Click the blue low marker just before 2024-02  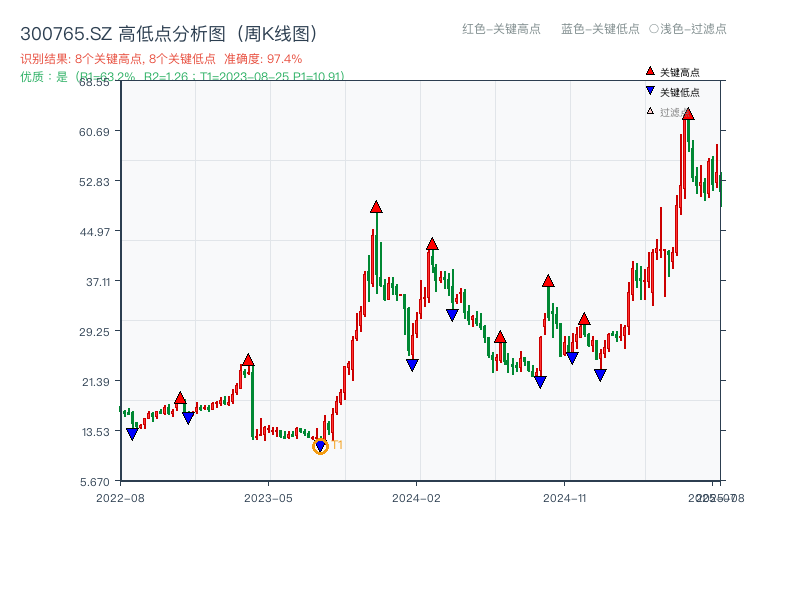tap(412, 365)
